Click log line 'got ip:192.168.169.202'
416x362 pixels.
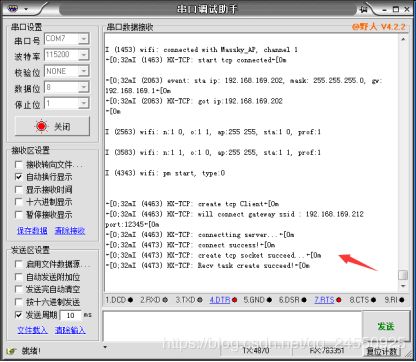coord(194,101)
